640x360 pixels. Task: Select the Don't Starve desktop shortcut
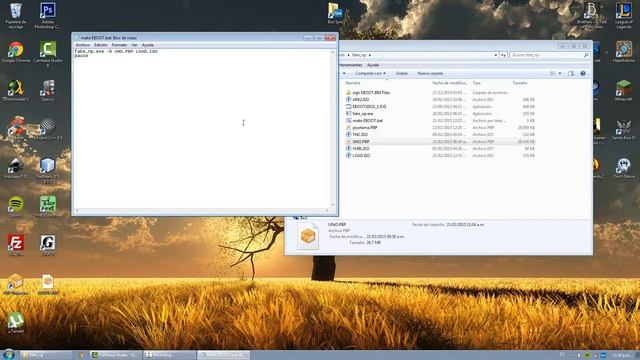[x=623, y=168]
